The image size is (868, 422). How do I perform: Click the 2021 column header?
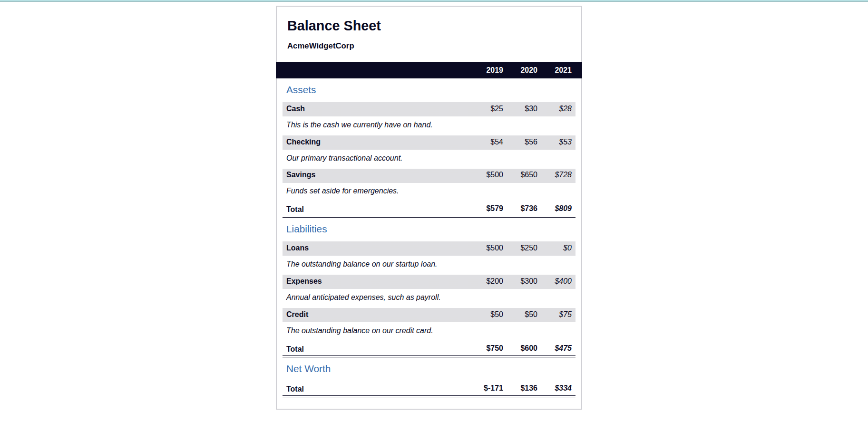tap(563, 70)
